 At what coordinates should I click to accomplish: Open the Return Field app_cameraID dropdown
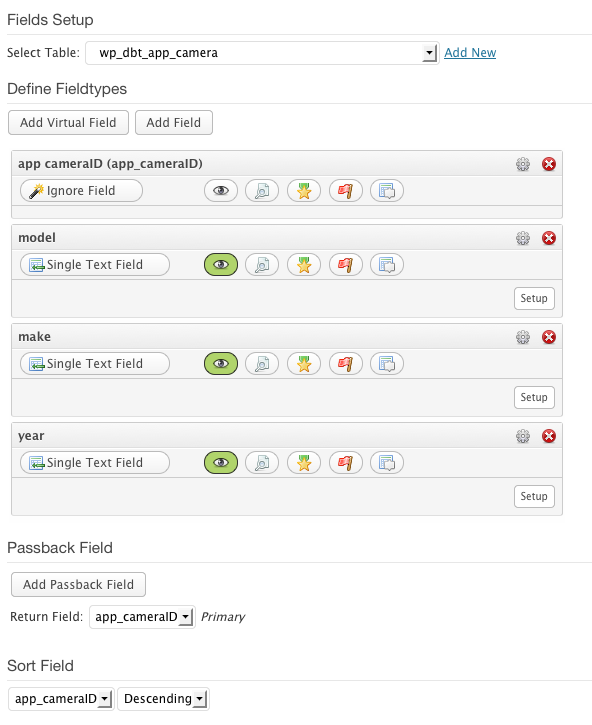(142, 617)
